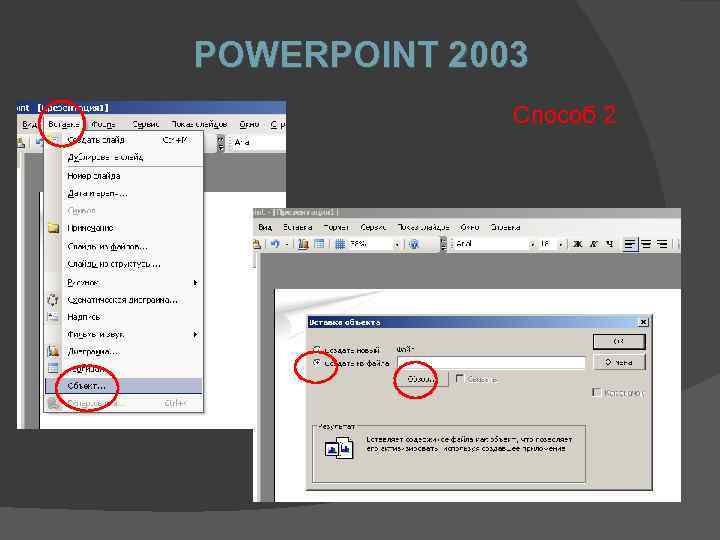Viewport: 720px width, 540px height.
Task: Select the Создать новый radio button
Action: 317,350
